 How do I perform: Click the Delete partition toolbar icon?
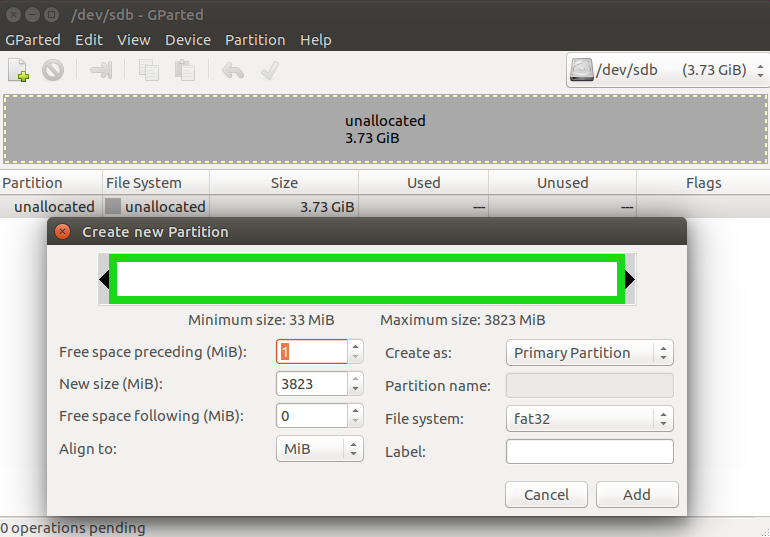click(53, 71)
